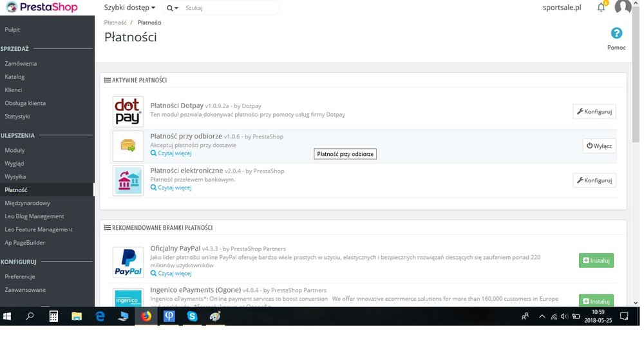Open Statystyki in the sidebar

[x=17, y=117]
